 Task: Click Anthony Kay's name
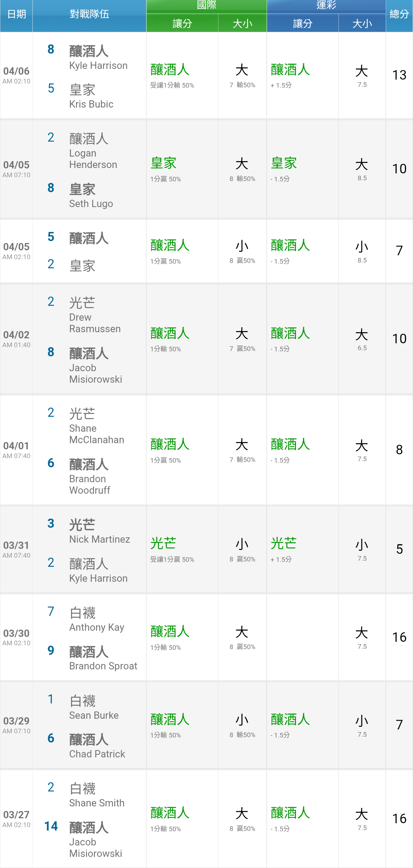click(97, 627)
